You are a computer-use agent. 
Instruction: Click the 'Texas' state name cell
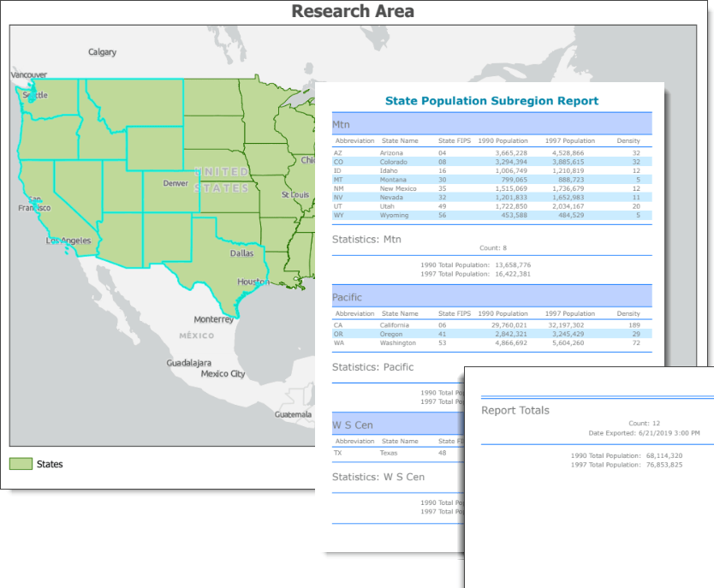click(x=389, y=453)
